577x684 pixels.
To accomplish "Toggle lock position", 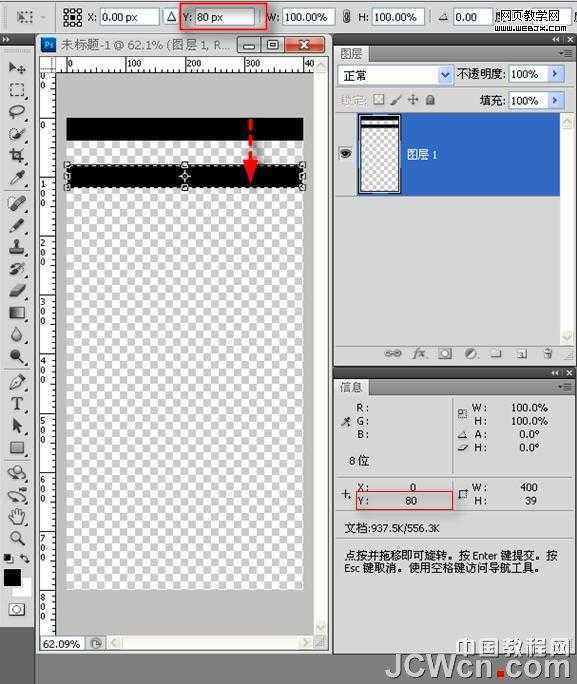I will click(413, 100).
